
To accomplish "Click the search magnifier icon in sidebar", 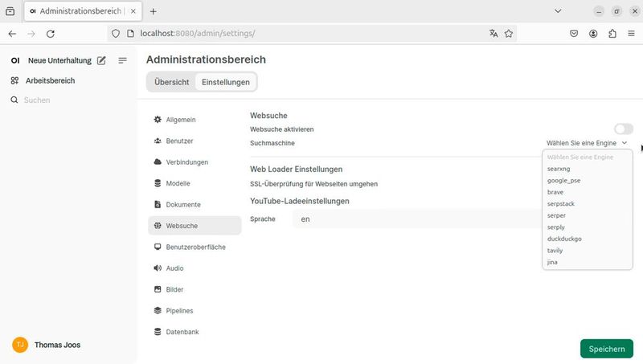I will click(x=14, y=100).
